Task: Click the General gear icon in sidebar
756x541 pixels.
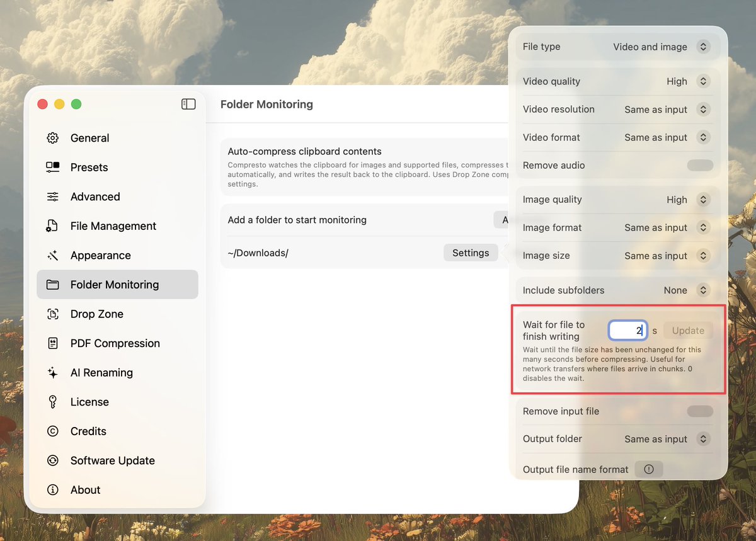Action: 53,138
